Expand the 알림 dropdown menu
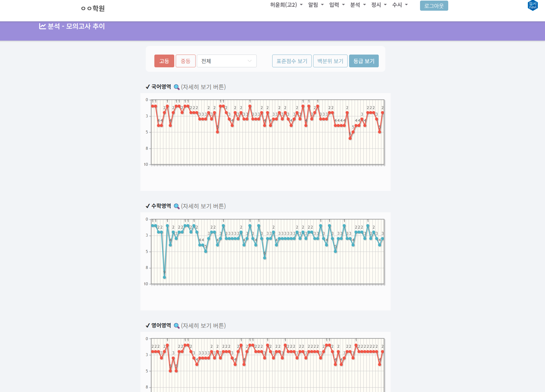This screenshot has width=545, height=392. click(316, 5)
